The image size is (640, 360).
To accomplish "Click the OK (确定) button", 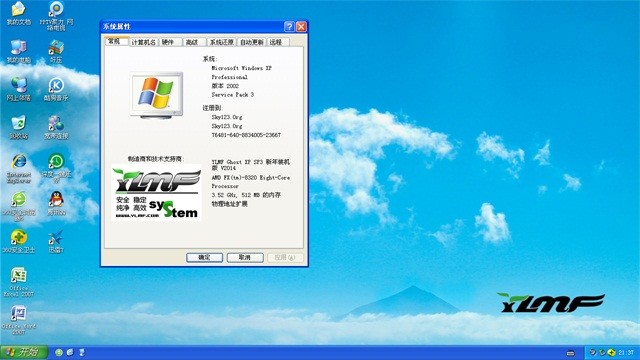I will pyautogui.click(x=204, y=258).
